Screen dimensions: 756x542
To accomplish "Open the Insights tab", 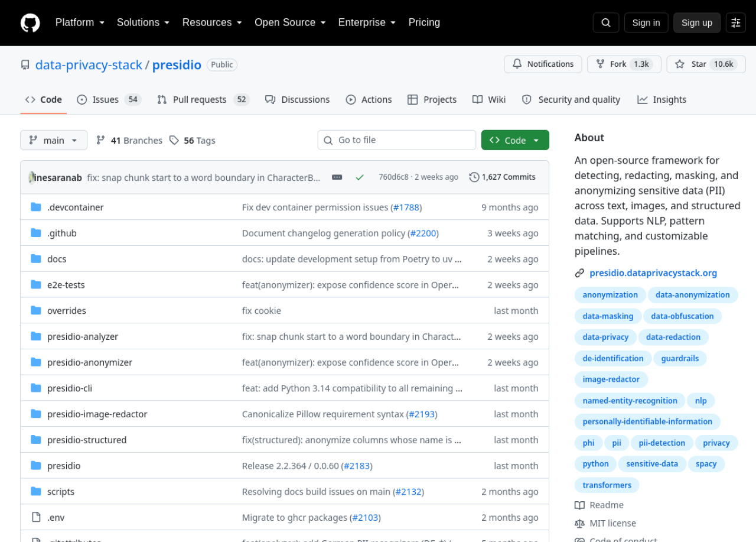I will click(x=661, y=99).
